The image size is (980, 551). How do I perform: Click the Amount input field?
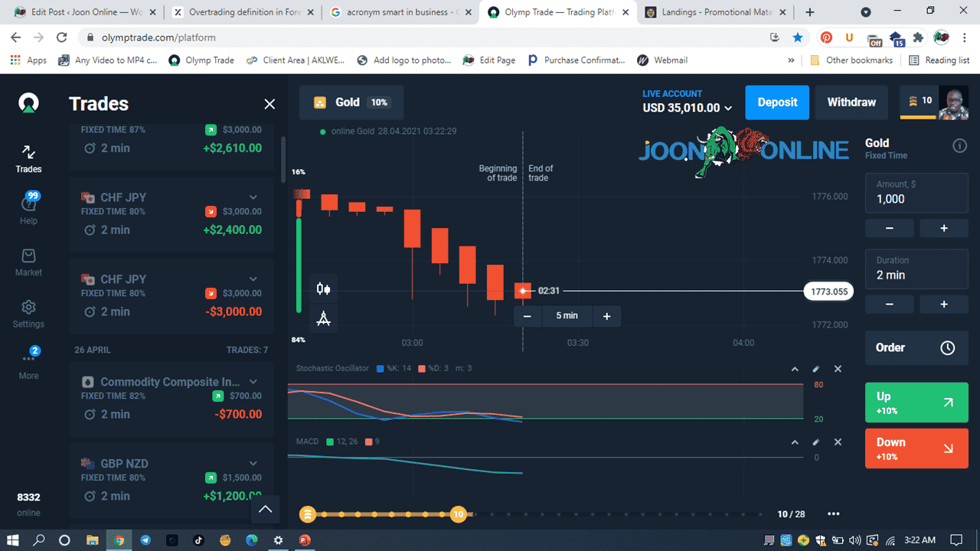(916, 193)
